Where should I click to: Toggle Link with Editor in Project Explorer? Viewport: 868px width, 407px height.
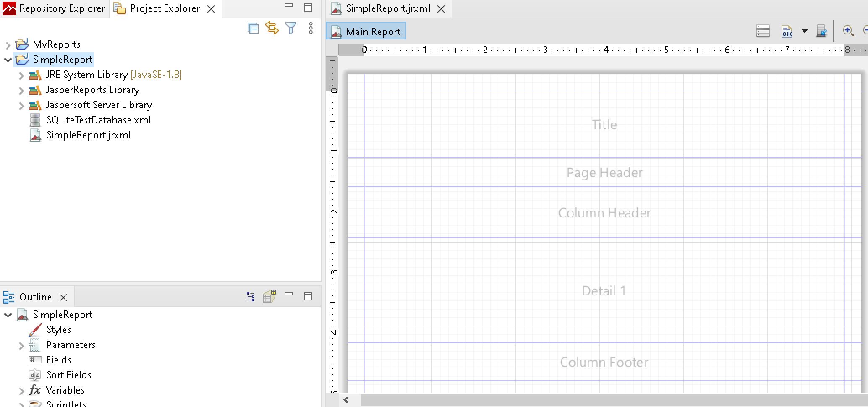pos(272,28)
